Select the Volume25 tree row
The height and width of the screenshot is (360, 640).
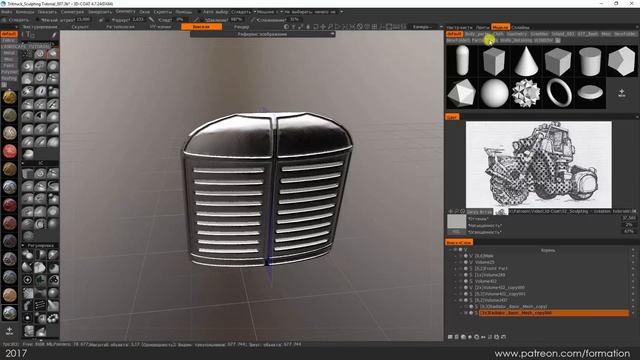click(484, 262)
